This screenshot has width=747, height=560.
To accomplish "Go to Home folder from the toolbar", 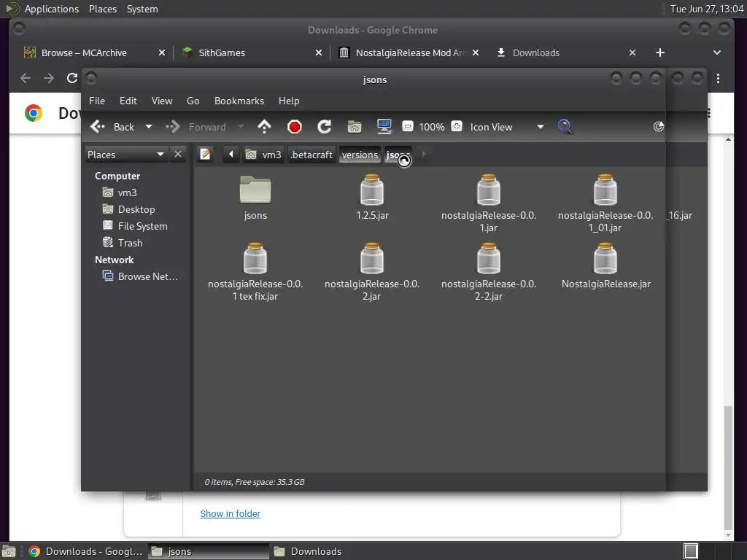I will pyautogui.click(x=355, y=127).
